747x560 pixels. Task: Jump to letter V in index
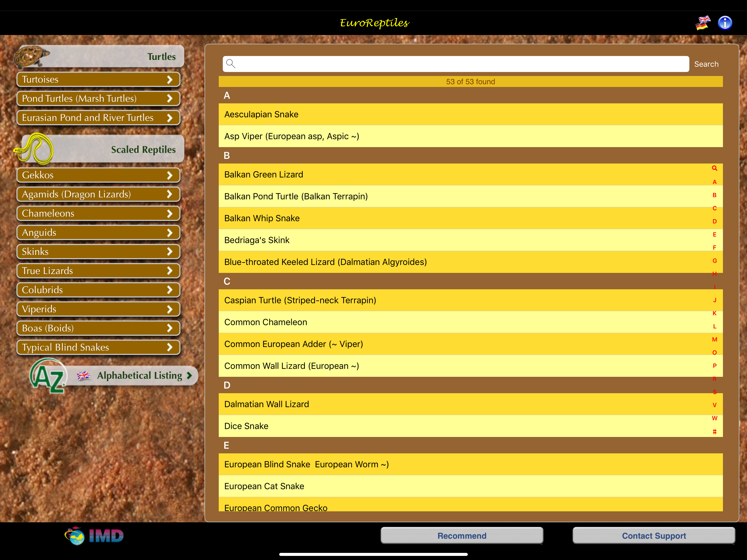point(714,405)
